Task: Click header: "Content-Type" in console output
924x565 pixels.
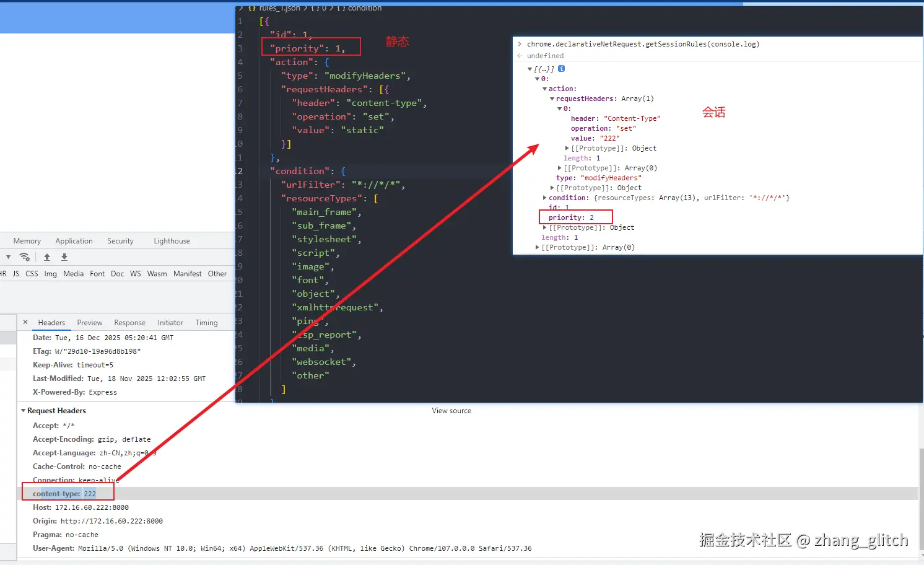Action: click(616, 118)
